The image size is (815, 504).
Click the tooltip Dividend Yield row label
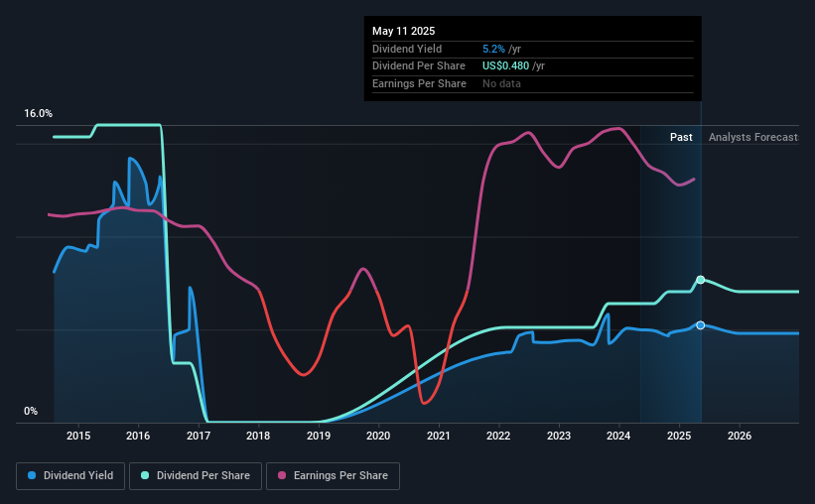tap(407, 49)
